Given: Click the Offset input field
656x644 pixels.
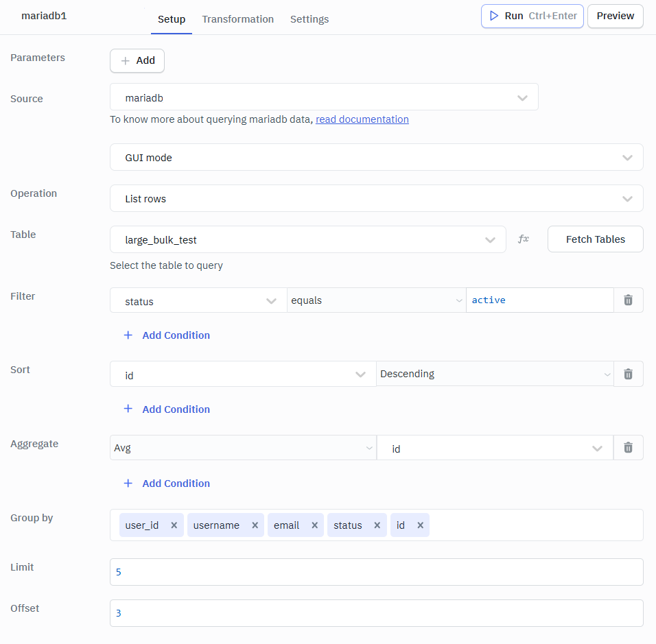Looking at the screenshot, I should pos(376,613).
